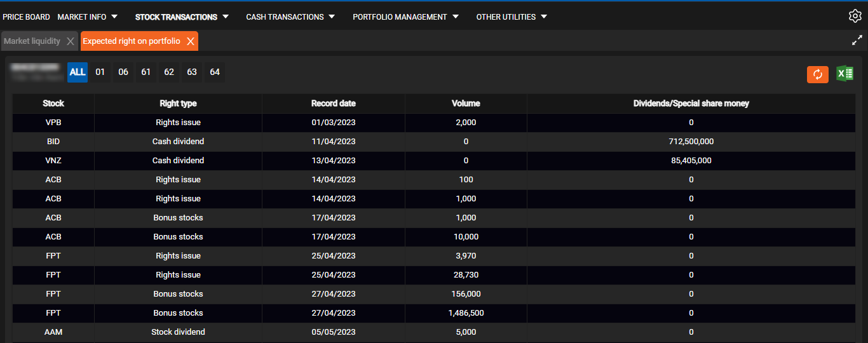Open the Portfolio Management dropdown

pos(405,17)
